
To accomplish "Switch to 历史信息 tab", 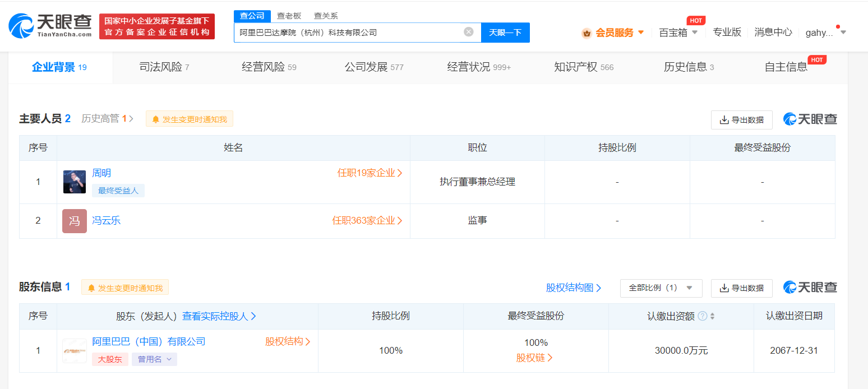I will click(x=689, y=67).
